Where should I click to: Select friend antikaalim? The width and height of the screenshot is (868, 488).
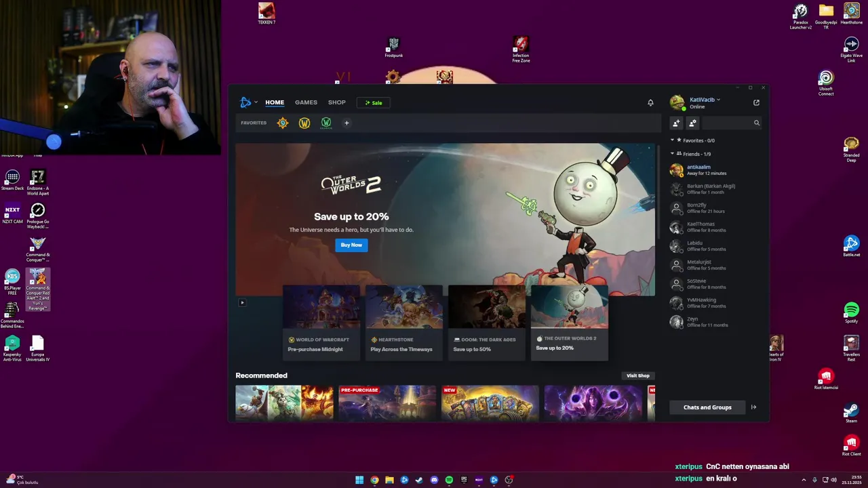715,170
